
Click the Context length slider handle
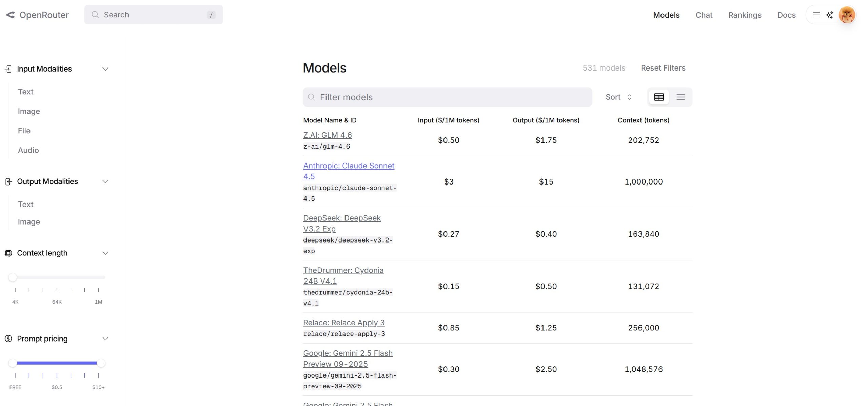coord(13,277)
